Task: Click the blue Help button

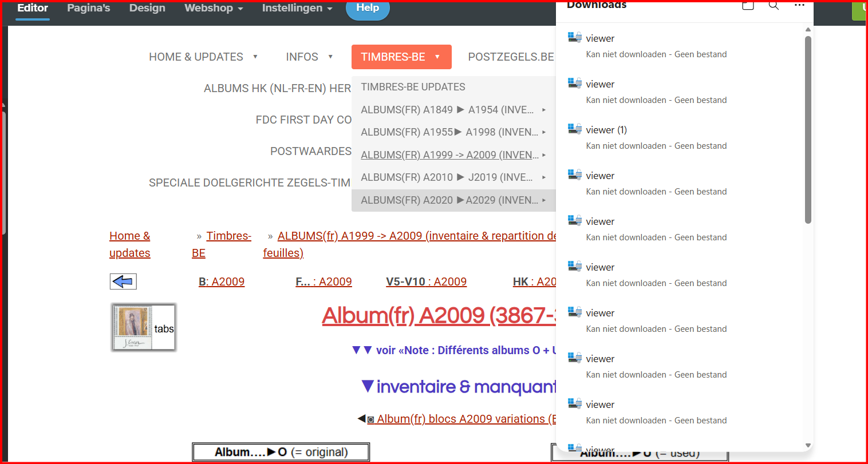Action: pyautogui.click(x=368, y=8)
